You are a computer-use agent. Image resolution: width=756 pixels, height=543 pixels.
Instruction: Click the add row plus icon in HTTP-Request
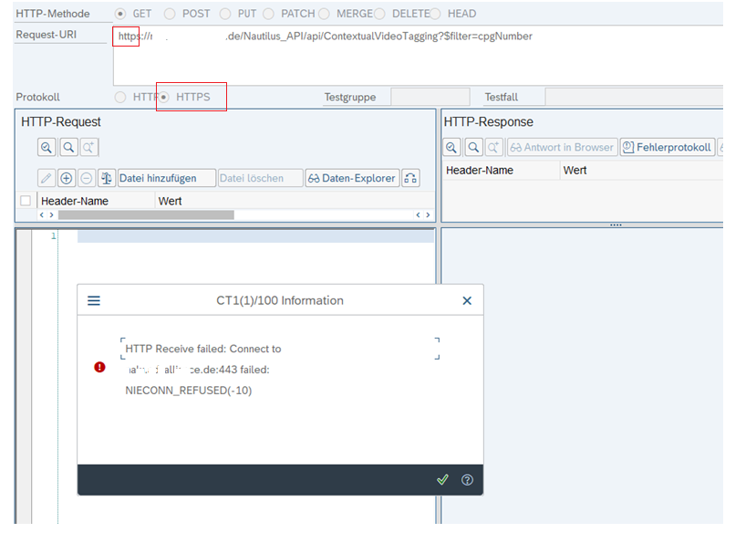(67, 178)
